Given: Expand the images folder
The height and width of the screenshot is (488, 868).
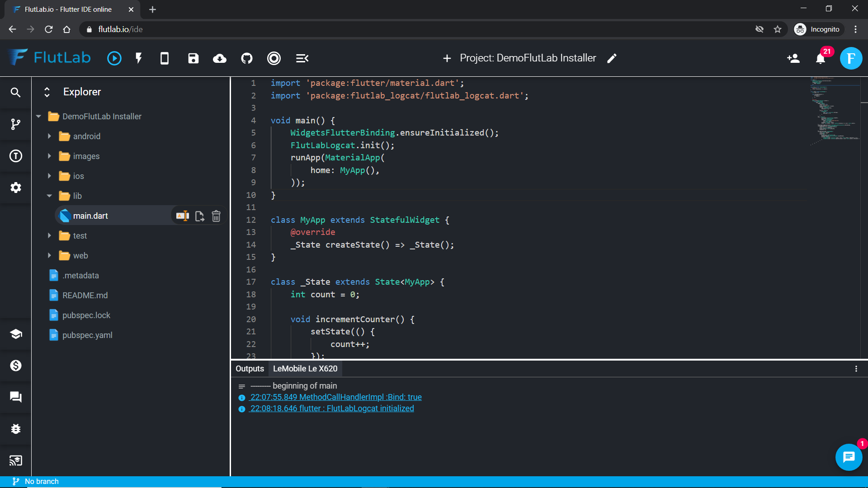Looking at the screenshot, I should click(49, 156).
